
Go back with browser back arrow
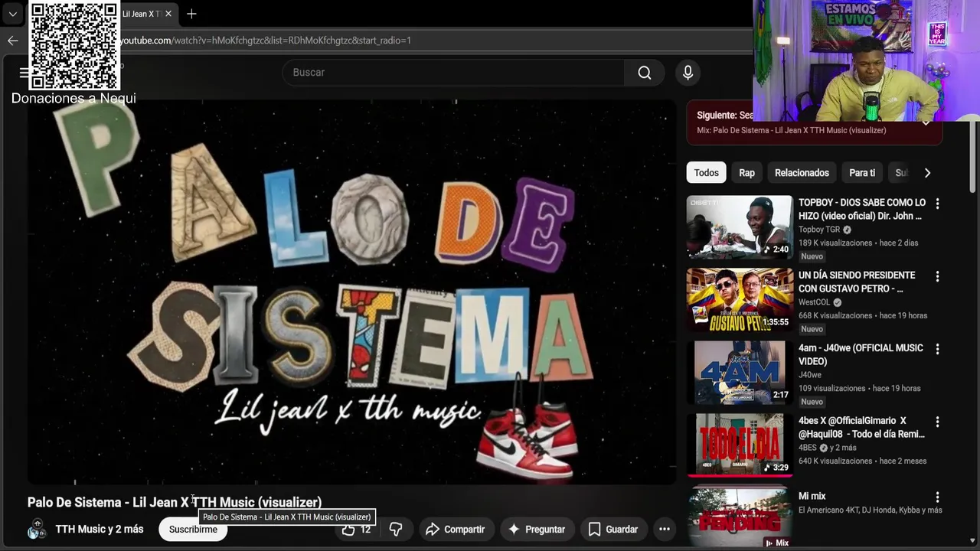12,41
